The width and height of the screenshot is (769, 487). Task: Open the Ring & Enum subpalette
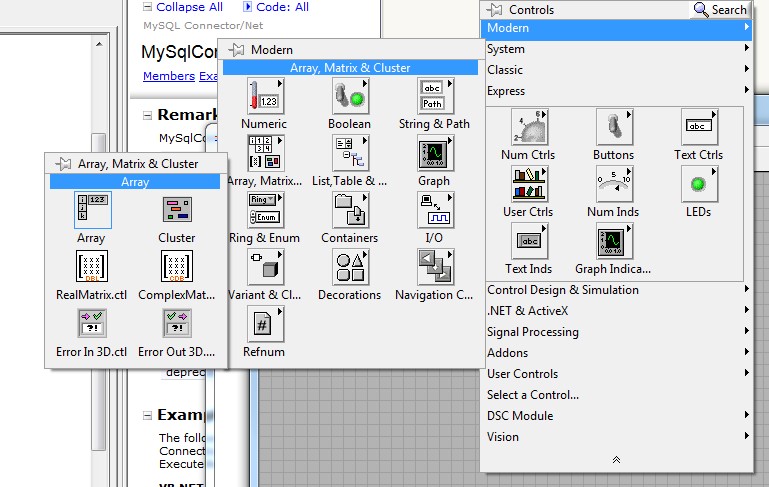click(x=265, y=210)
